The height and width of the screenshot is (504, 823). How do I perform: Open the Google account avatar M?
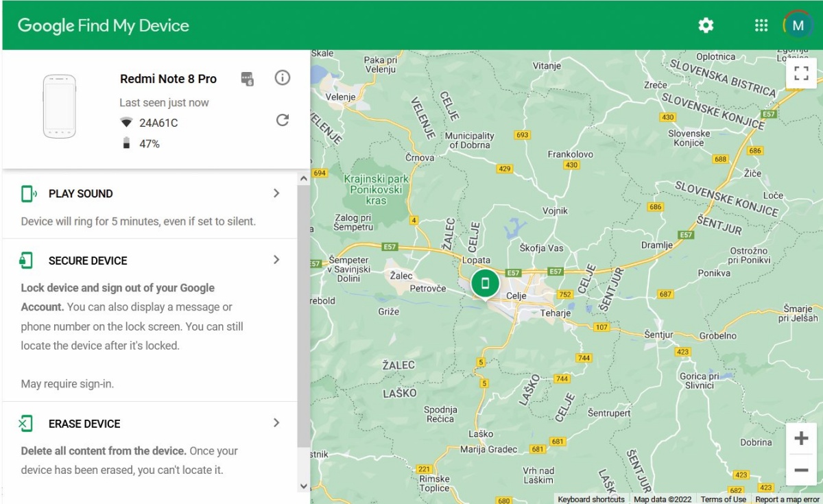point(797,25)
